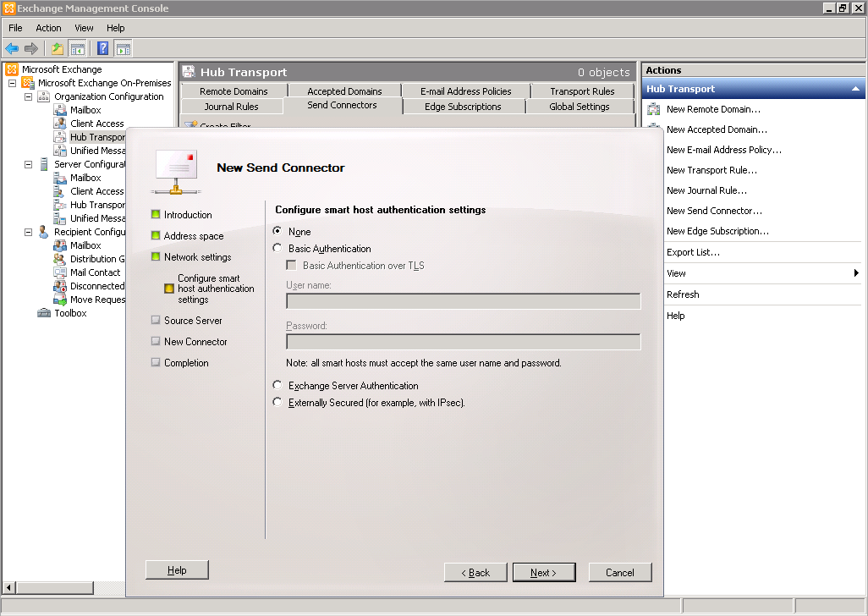Select Toolbox node in the console tree
The width and height of the screenshot is (868, 616).
(70, 313)
